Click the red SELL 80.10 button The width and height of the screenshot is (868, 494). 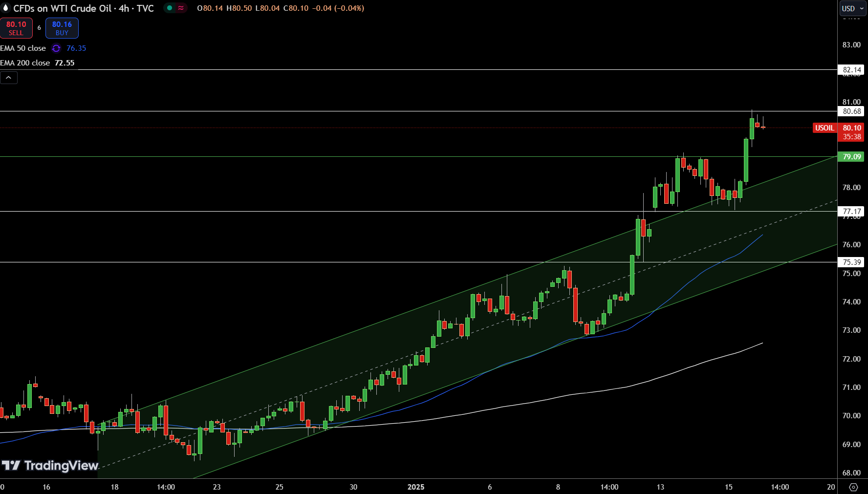pos(16,28)
